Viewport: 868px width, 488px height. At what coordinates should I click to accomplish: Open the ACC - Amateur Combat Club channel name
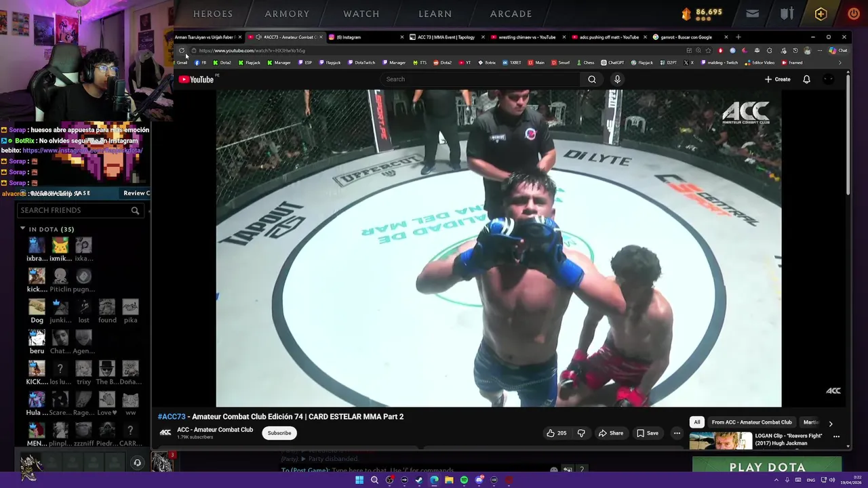(x=215, y=430)
